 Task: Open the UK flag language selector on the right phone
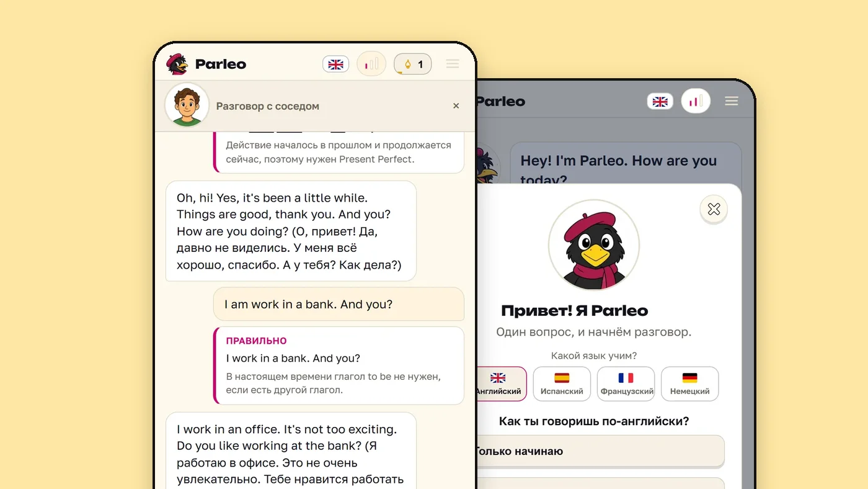click(660, 102)
